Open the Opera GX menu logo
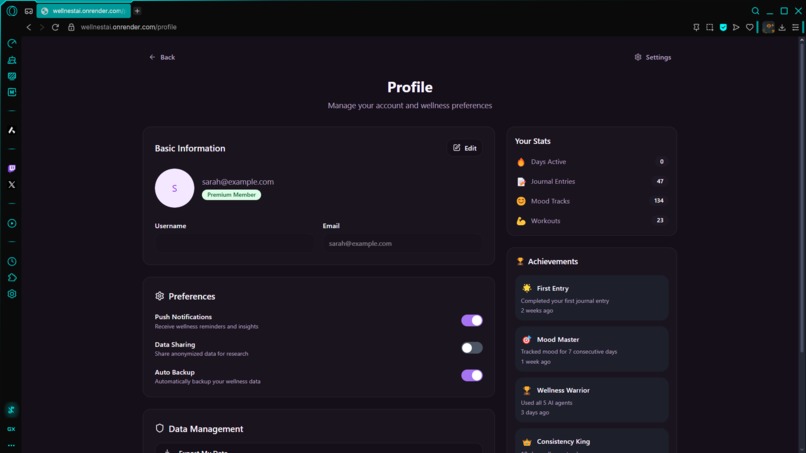 [12, 11]
